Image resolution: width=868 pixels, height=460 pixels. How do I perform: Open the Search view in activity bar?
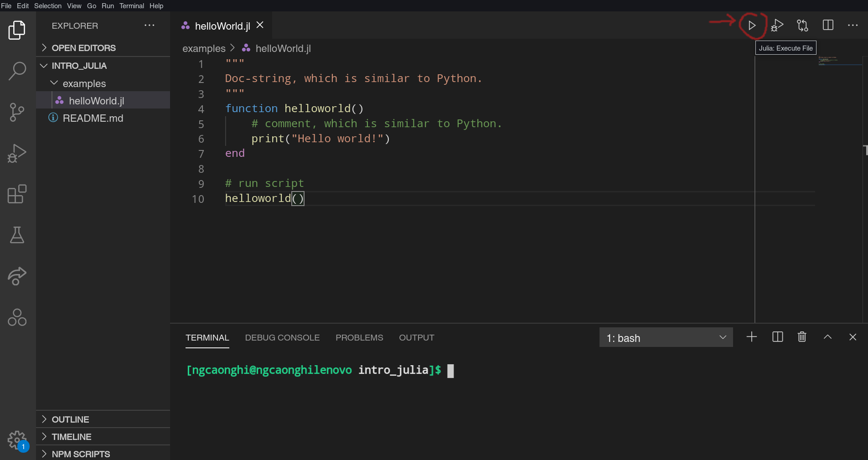click(x=17, y=71)
